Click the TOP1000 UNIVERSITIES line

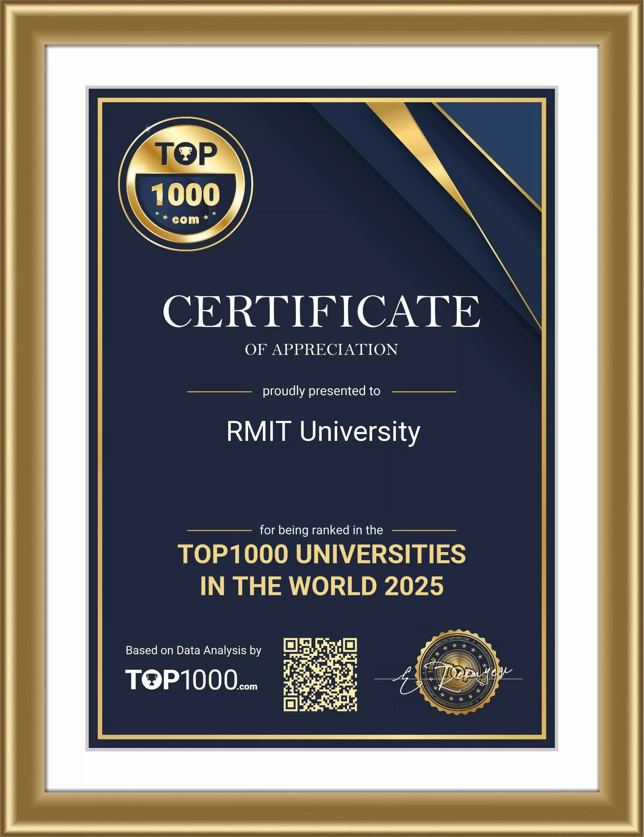click(x=321, y=554)
